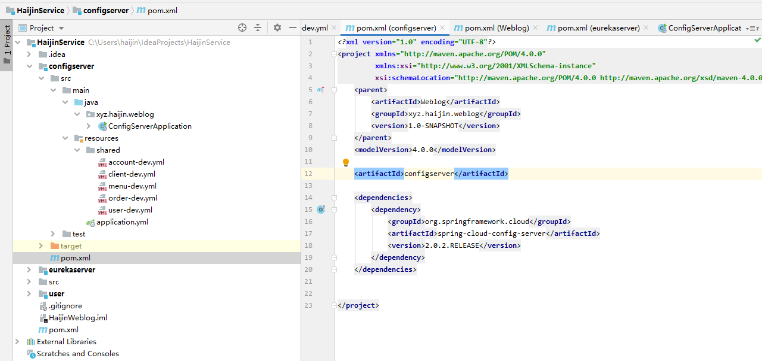Expand External Libraries
762x361 pixels.
pyautogui.click(x=18, y=342)
